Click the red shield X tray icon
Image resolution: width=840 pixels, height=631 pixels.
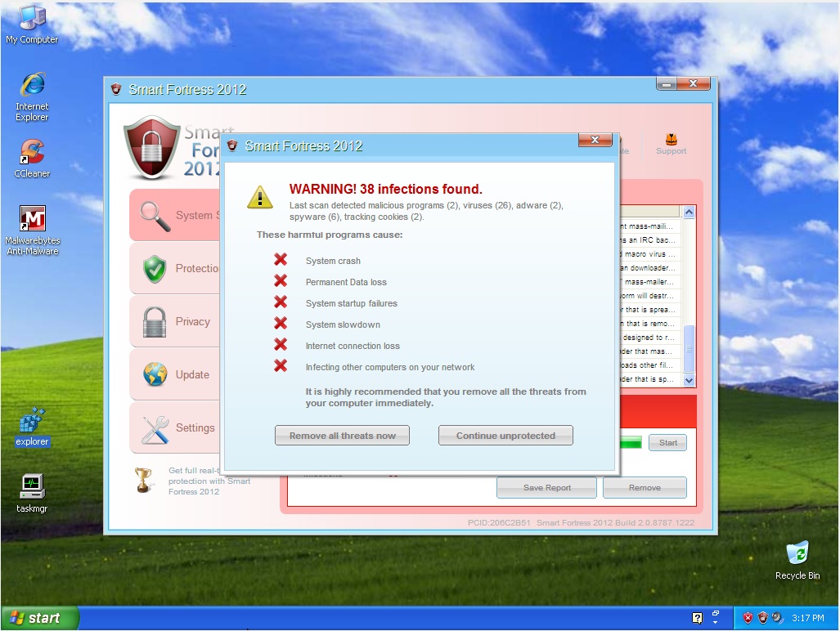748,618
